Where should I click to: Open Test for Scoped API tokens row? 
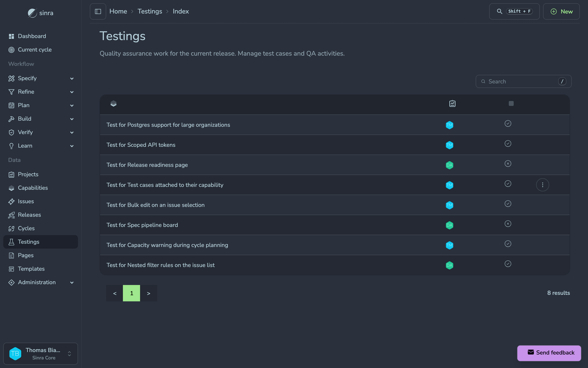pos(335,145)
